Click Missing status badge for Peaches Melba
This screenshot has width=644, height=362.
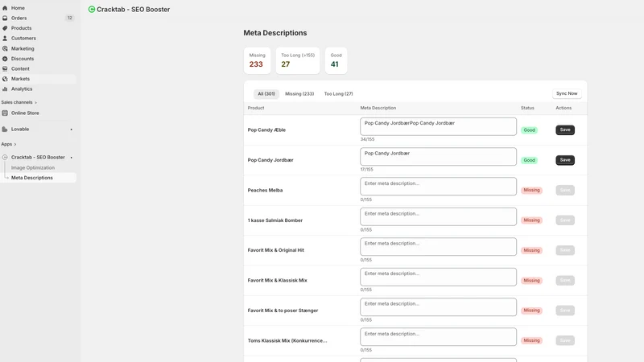tap(531, 190)
